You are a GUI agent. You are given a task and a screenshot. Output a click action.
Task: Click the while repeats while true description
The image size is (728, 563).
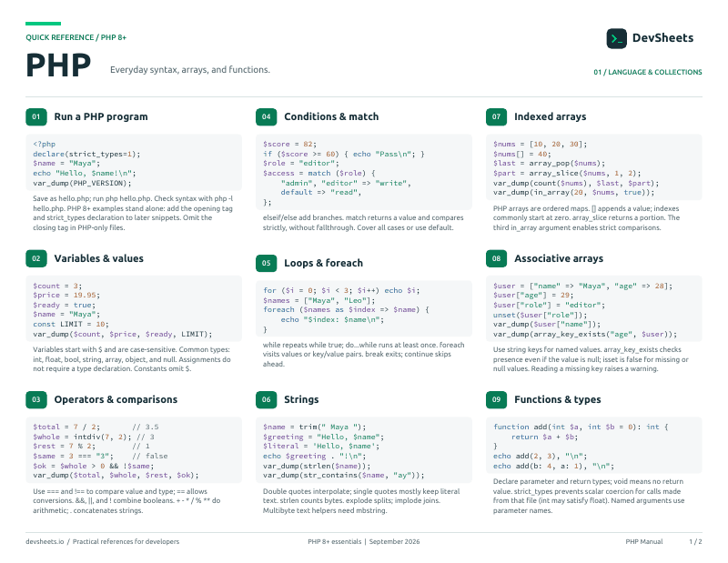363,355
